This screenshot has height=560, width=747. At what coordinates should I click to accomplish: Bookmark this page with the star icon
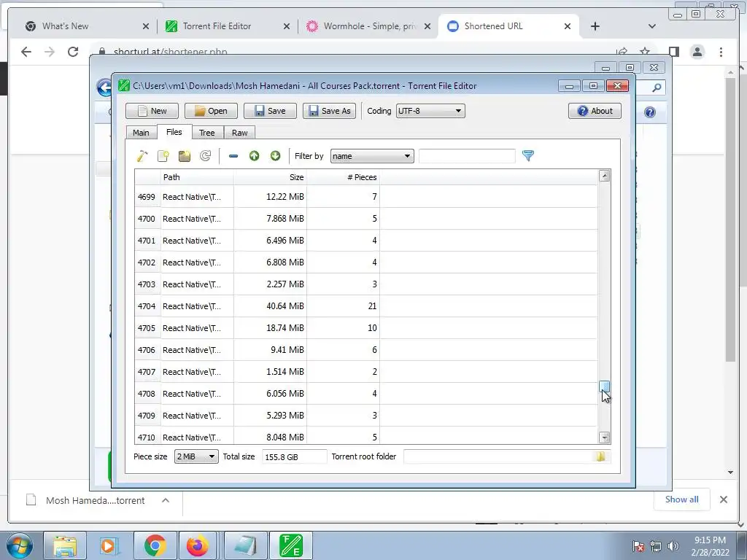tap(645, 52)
